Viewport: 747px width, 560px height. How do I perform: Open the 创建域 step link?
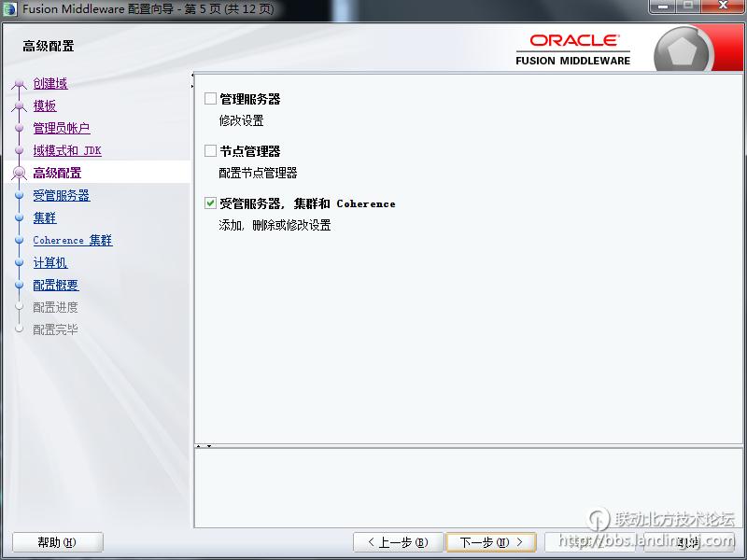pos(48,83)
